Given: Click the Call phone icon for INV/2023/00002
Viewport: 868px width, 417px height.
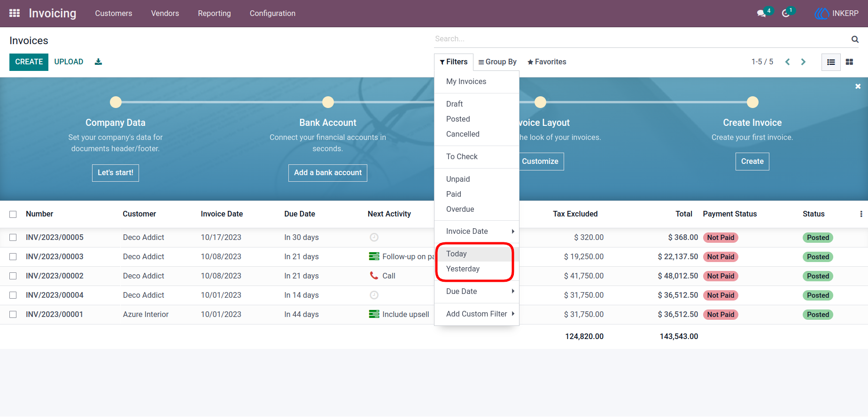Looking at the screenshot, I should point(374,276).
